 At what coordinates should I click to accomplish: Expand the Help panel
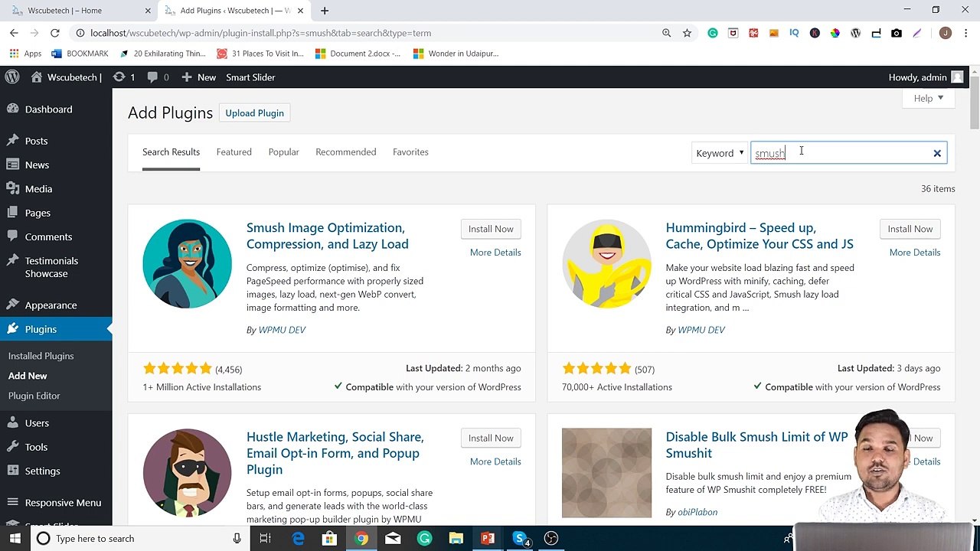(x=929, y=98)
